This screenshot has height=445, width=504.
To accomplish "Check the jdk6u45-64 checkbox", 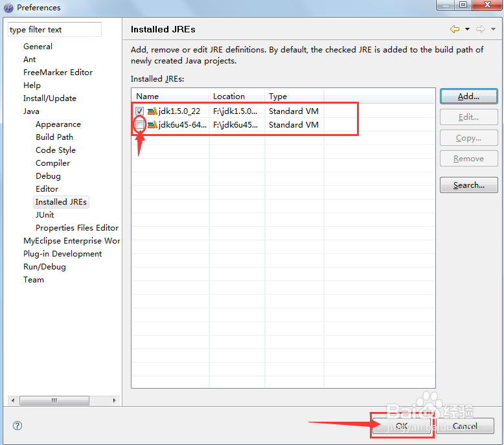I will click(139, 124).
